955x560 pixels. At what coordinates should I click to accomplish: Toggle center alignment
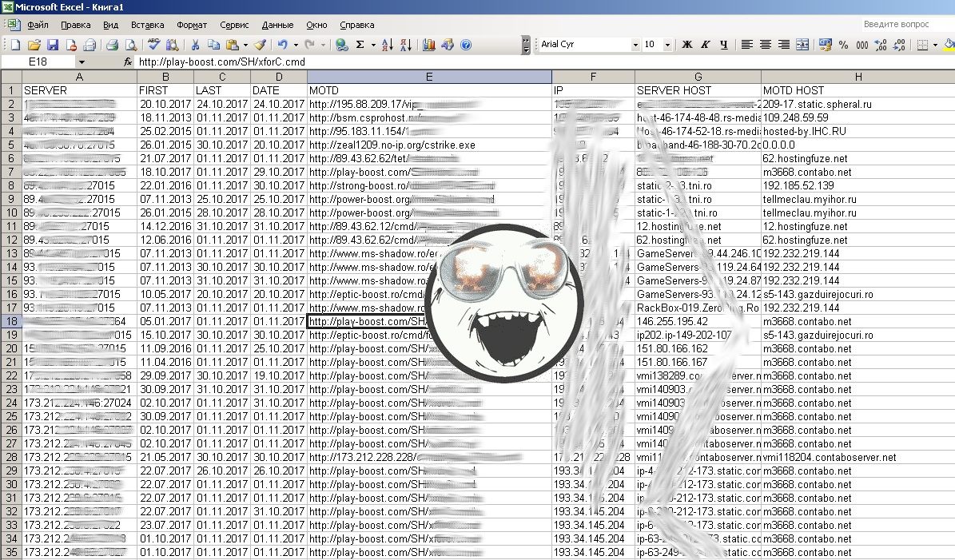pos(766,45)
